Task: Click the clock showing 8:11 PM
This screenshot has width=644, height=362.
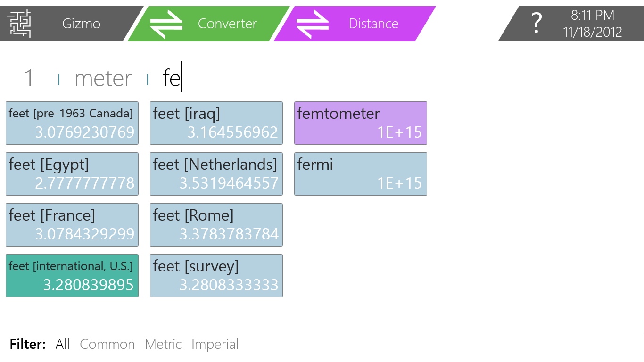Action: click(592, 16)
